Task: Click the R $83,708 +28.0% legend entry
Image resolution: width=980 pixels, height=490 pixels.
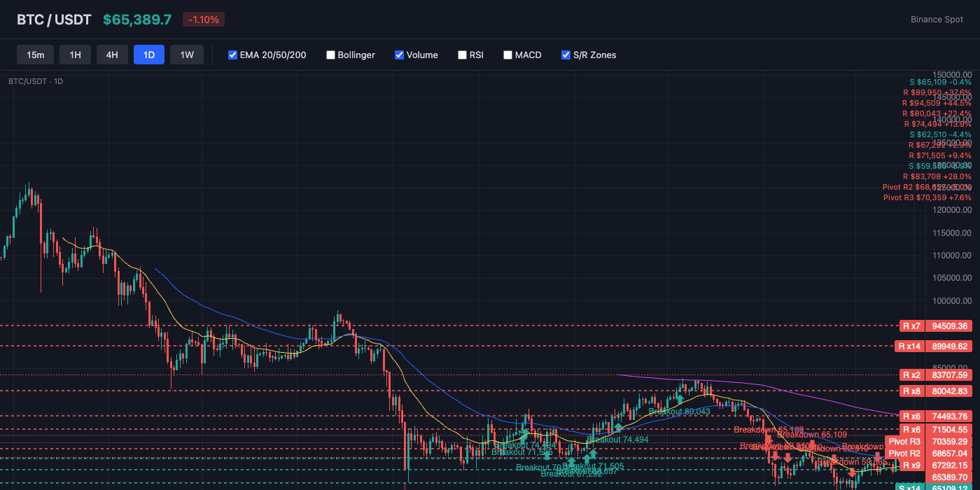Action: pos(937,176)
